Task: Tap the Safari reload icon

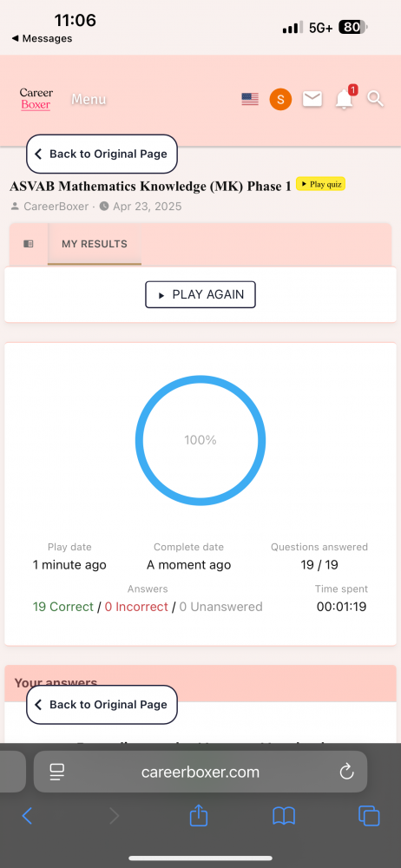Action: coord(346,772)
